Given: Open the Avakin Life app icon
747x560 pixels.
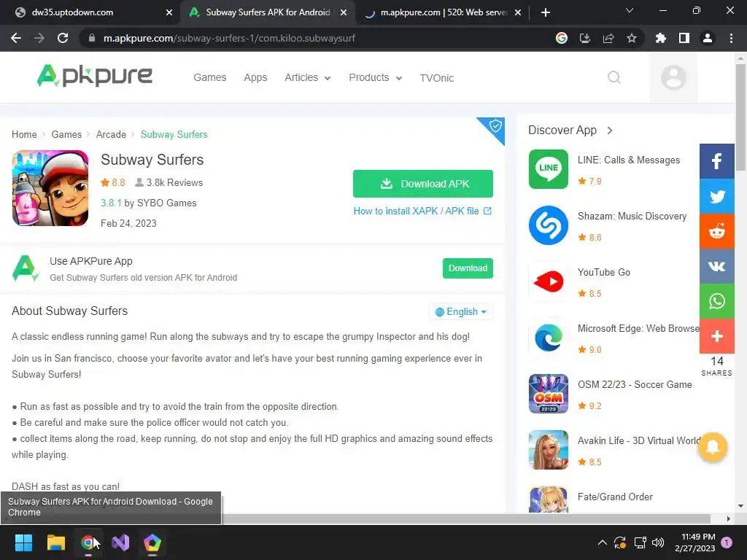Looking at the screenshot, I should (x=549, y=450).
